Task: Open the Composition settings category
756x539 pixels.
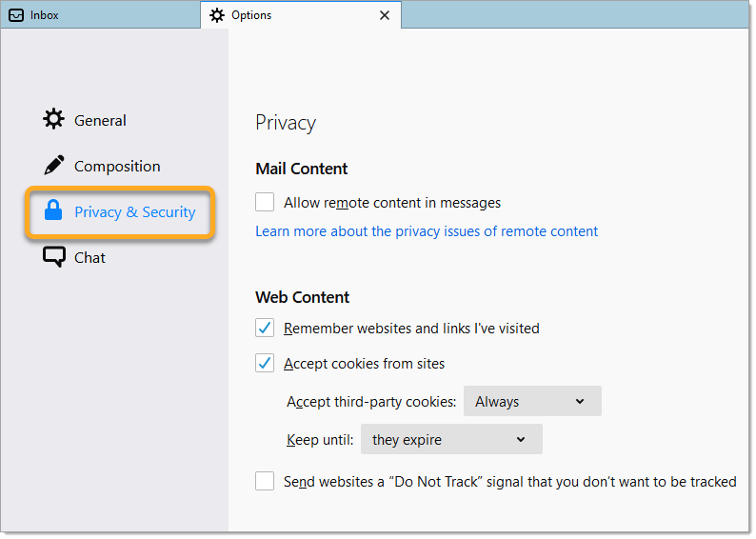Action: click(x=117, y=167)
